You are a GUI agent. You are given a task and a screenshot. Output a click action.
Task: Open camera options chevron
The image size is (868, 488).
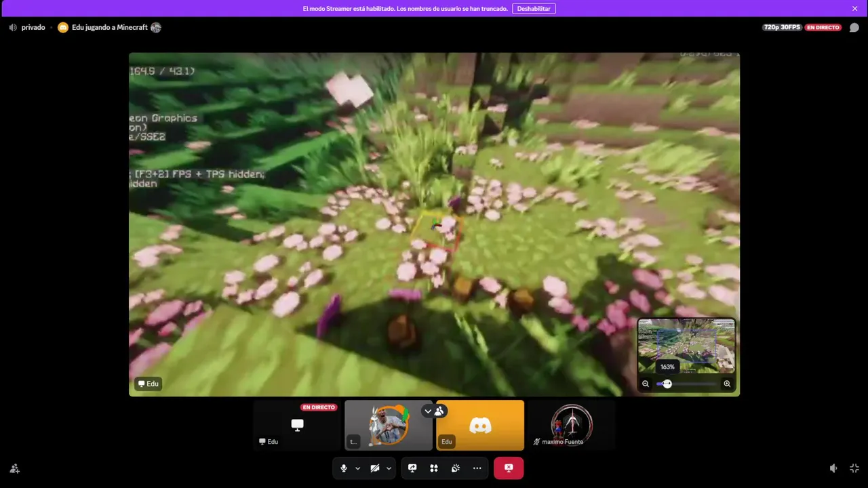pos(389,468)
